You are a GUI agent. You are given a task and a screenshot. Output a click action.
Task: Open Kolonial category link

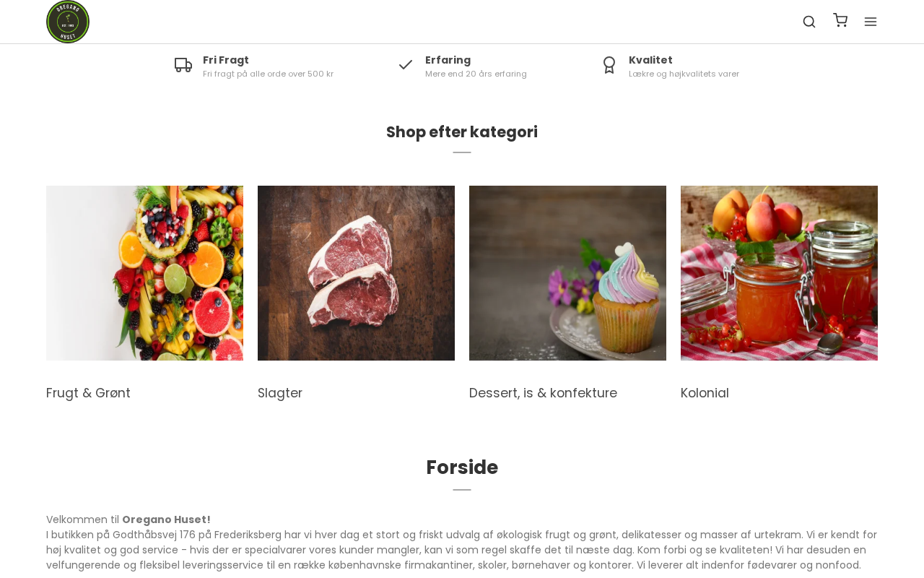(x=705, y=393)
